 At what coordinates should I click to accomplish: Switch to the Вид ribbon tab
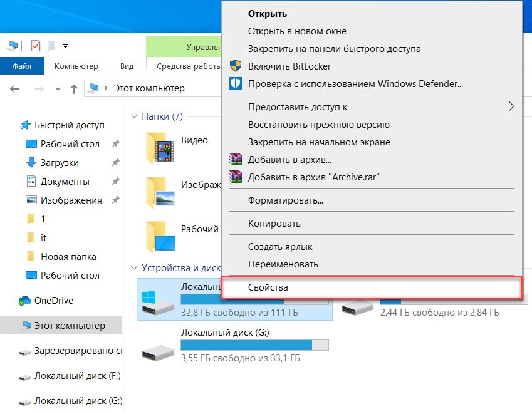[x=127, y=66]
